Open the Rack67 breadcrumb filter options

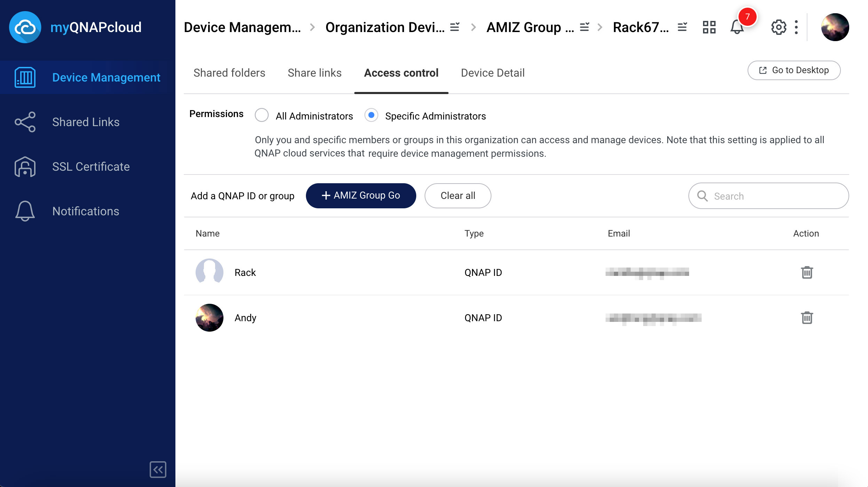click(681, 27)
